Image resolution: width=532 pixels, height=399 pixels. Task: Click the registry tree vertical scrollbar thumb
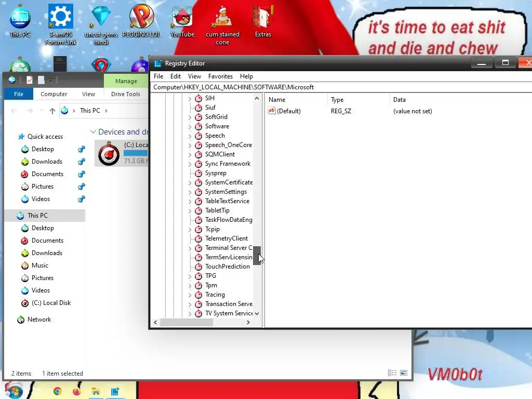(x=257, y=256)
